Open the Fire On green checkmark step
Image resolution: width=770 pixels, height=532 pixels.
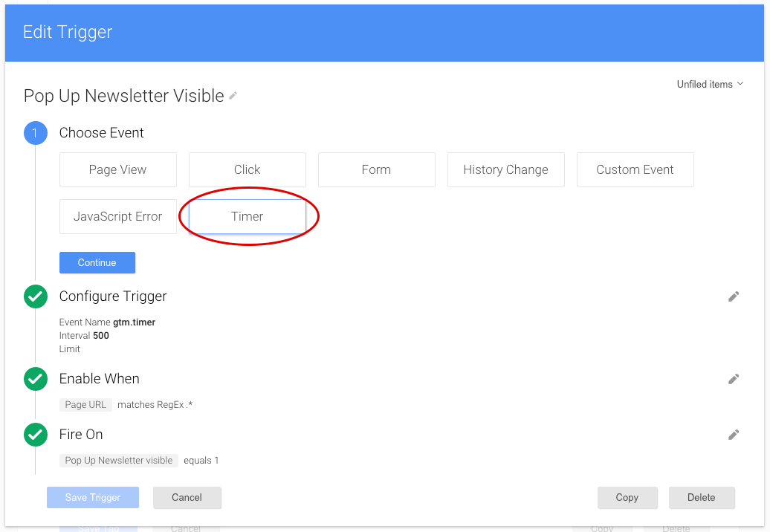36,435
